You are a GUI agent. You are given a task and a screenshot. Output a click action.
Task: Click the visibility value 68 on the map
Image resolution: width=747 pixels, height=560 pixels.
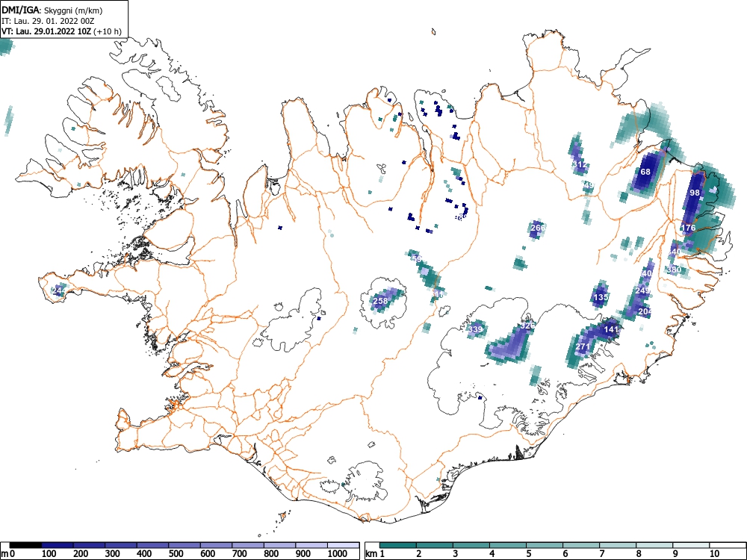pos(645,172)
